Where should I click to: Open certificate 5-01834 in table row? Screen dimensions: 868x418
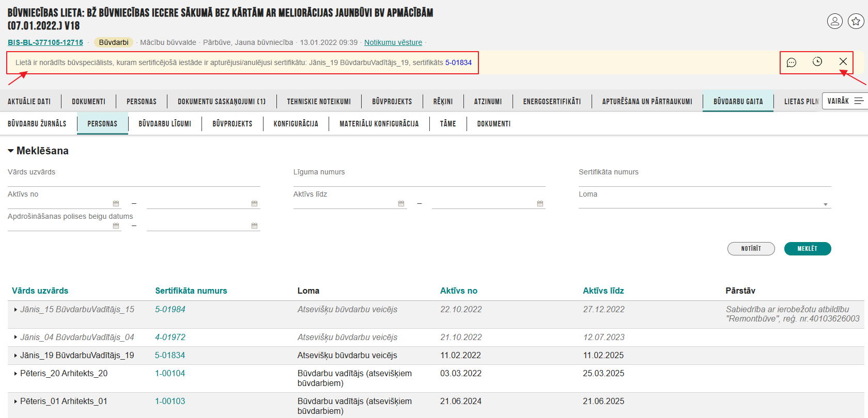[x=170, y=356]
